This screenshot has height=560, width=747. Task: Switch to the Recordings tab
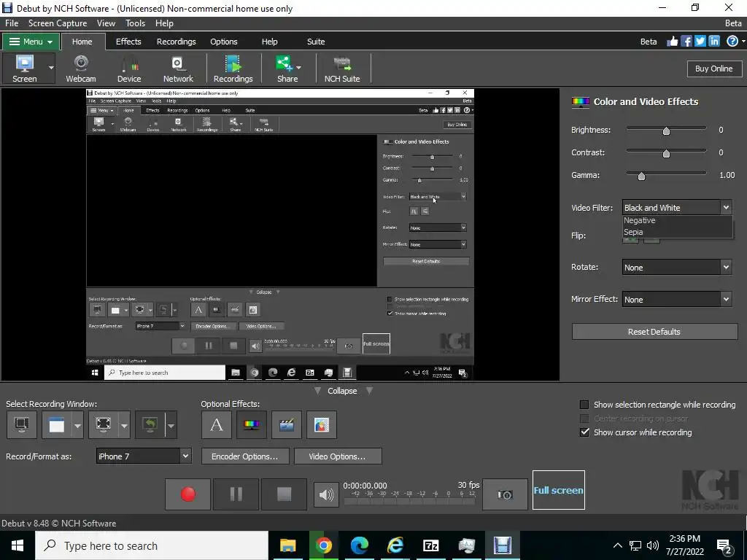[177, 42]
